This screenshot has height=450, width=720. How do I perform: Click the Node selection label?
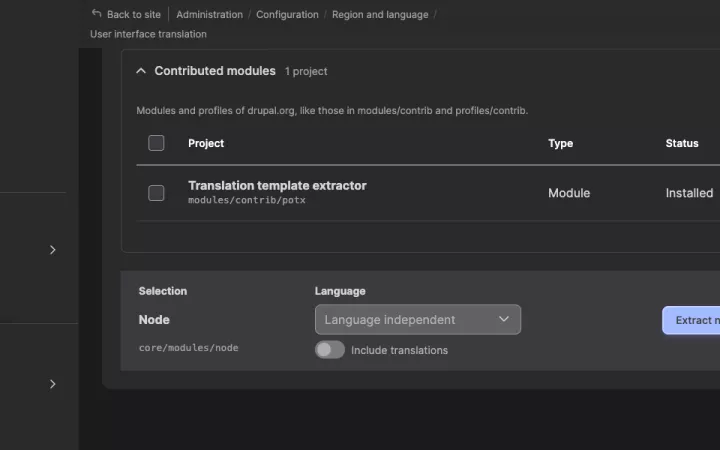click(x=154, y=320)
